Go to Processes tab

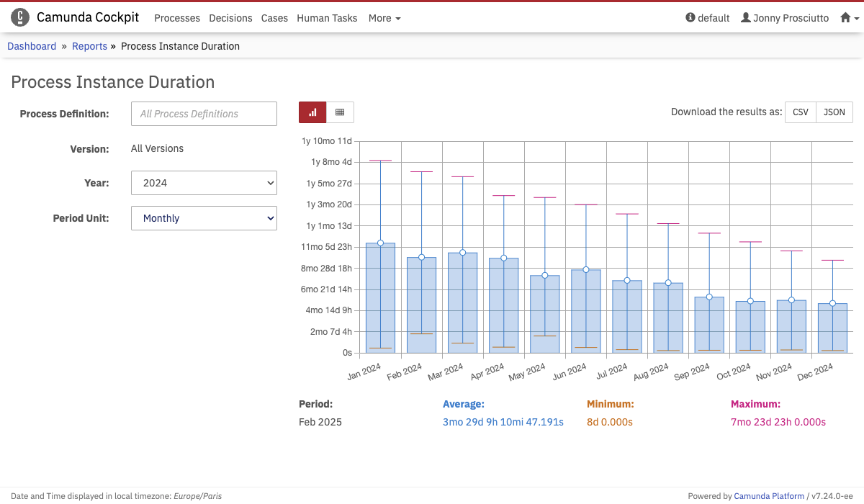tap(177, 18)
